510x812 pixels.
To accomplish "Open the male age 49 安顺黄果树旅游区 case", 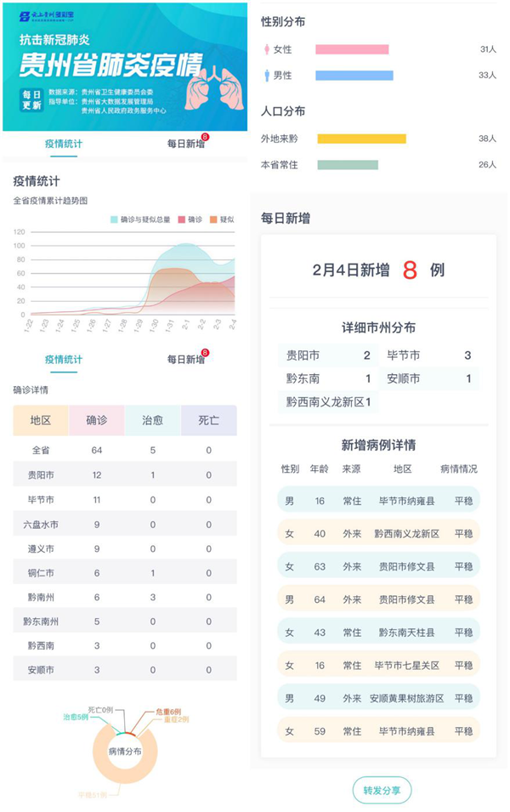I will 378,698.
